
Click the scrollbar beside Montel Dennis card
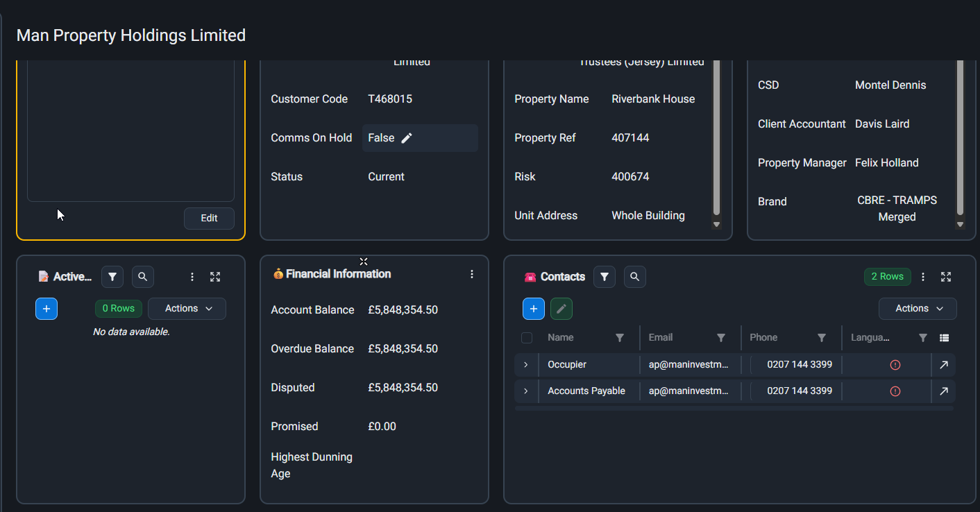click(960, 137)
